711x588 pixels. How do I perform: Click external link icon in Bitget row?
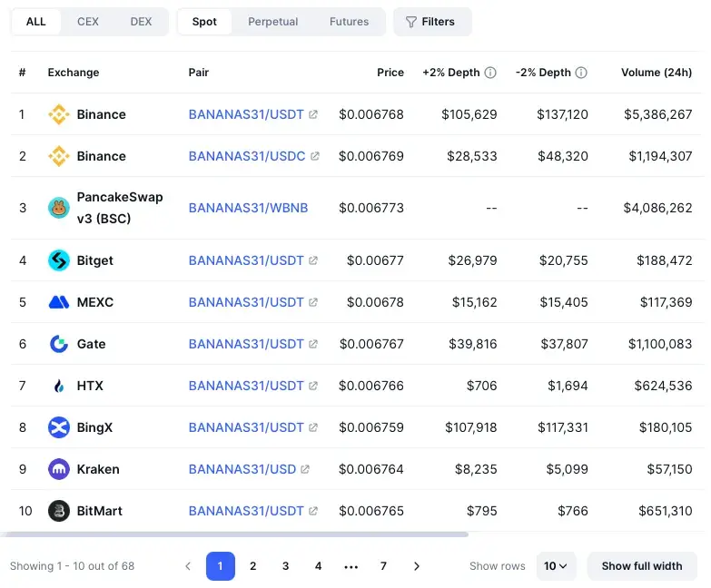[x=313, y=260]
